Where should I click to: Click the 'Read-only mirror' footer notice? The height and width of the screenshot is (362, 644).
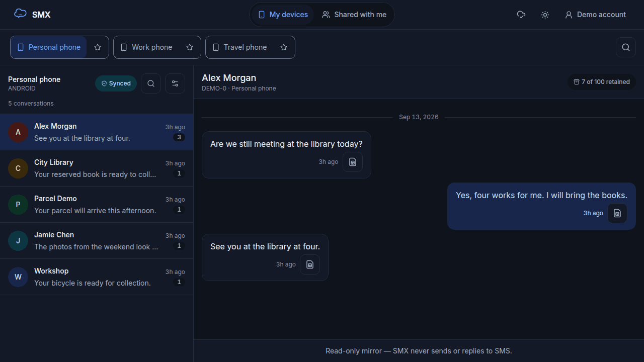tap(419, 351)
